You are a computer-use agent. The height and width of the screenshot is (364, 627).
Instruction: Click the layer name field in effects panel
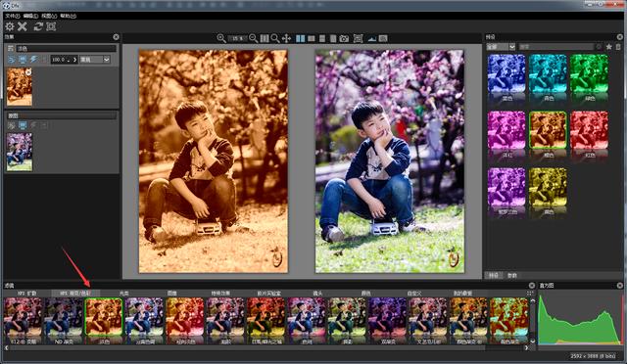(x=66, y=48)
